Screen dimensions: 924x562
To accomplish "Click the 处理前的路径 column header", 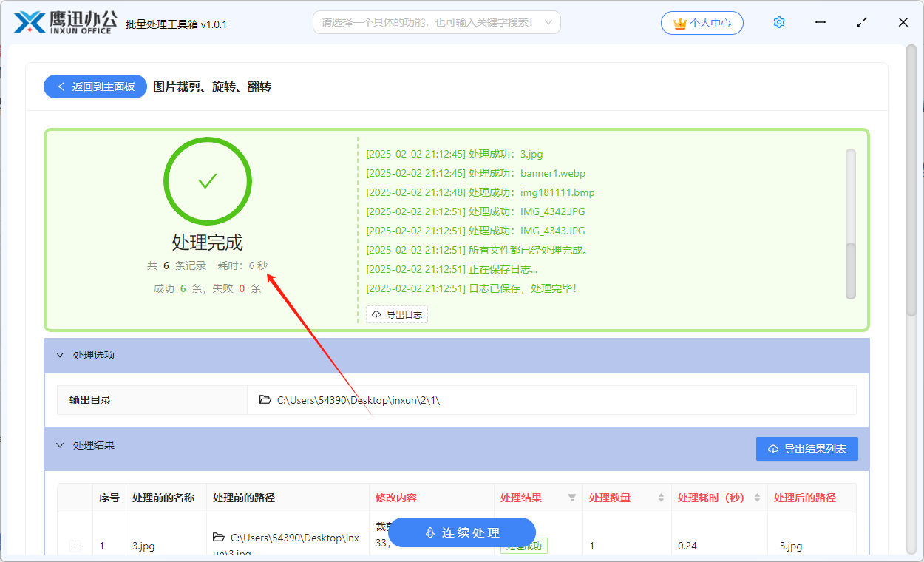I will (x=244, y=498).
